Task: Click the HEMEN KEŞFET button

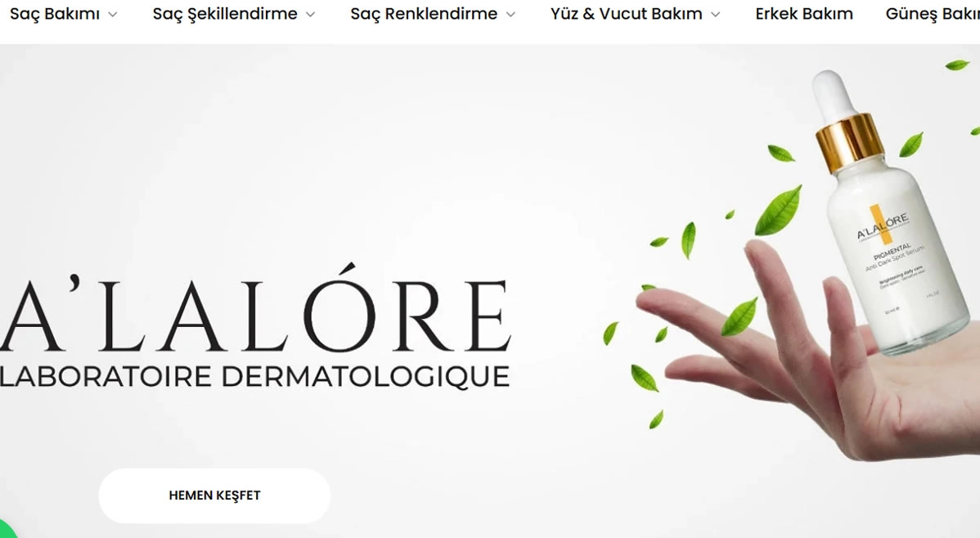Action: tap(214, 495)
